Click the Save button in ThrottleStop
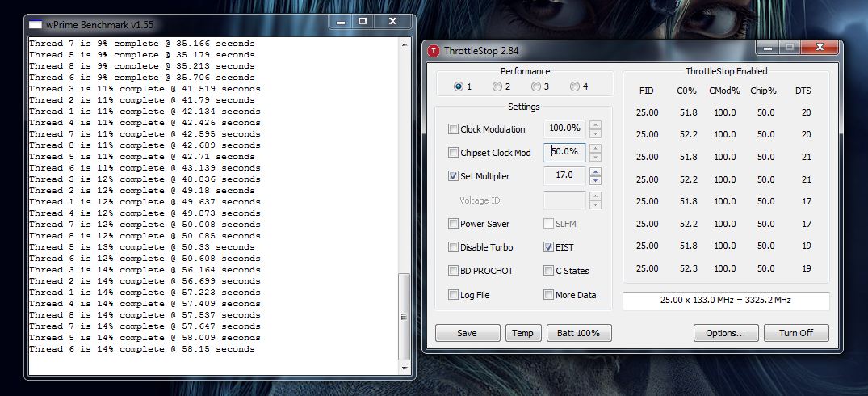This screenshot has height=396, width=868. coord(468,333)
